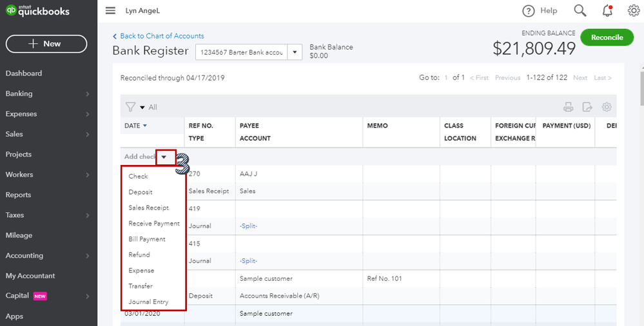644x326 pixels.
Task: Open register table settings gear
Action: click(607, 107)
